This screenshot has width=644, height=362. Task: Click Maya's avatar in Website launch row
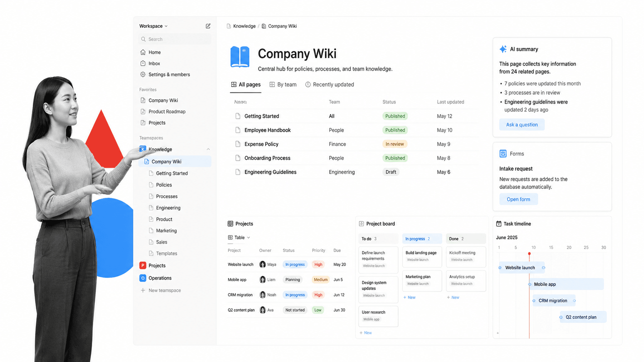pyautogui.click(x=263, y=264)
